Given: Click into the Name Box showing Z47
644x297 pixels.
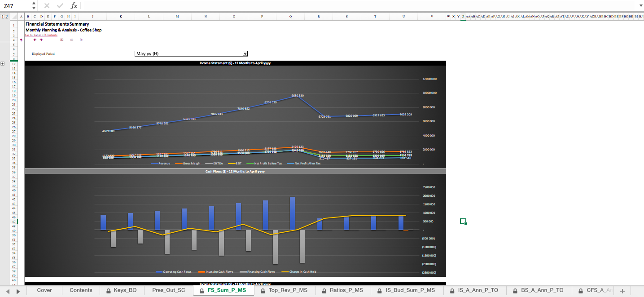Looking at the screenshot, I should coord(16,6).
